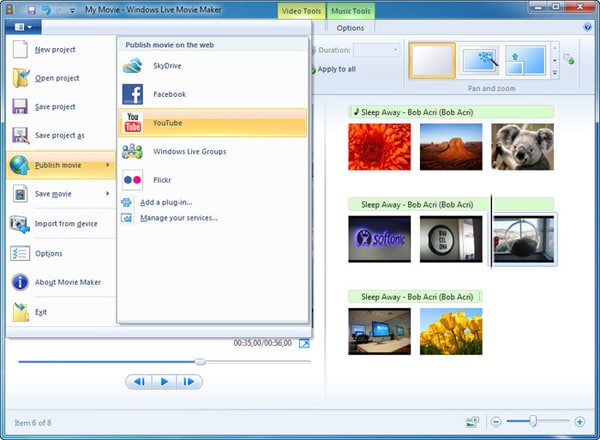The height and width of the screenshot is (440, 600).
Task: Click the time scale zoom slider handle
Action: coord(533,421)
